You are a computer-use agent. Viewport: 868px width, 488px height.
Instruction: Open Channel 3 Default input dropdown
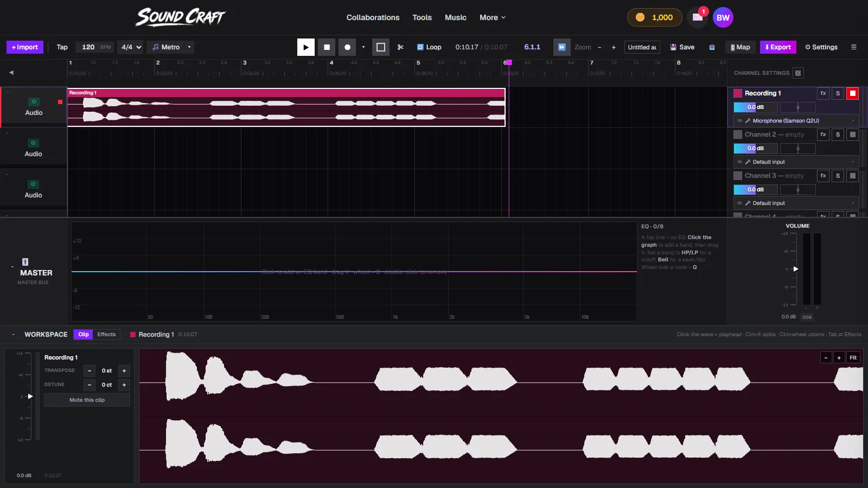pos(796,203)
